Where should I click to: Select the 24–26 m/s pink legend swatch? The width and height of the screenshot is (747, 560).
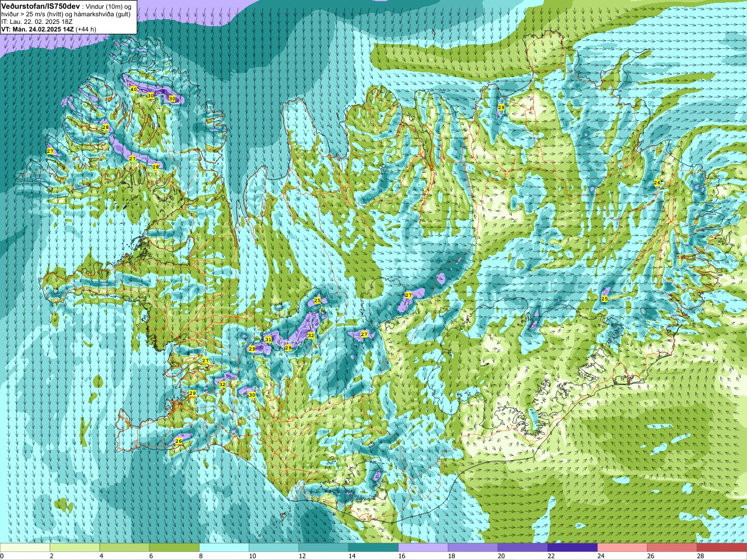623,548
